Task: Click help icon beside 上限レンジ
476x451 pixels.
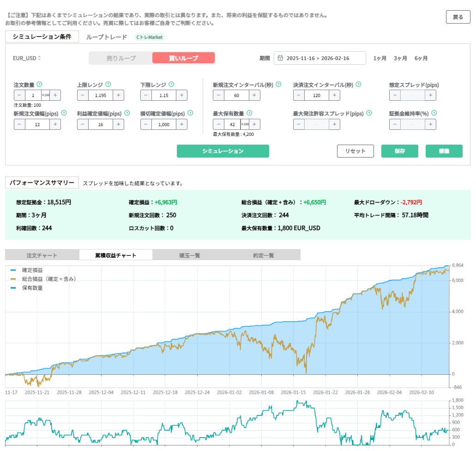Action: [x=108, y=85]
